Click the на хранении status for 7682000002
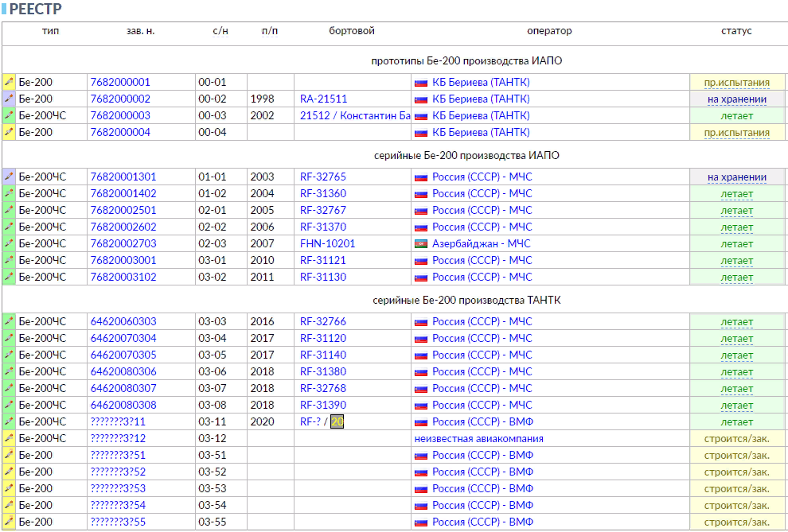 point(737,99)
